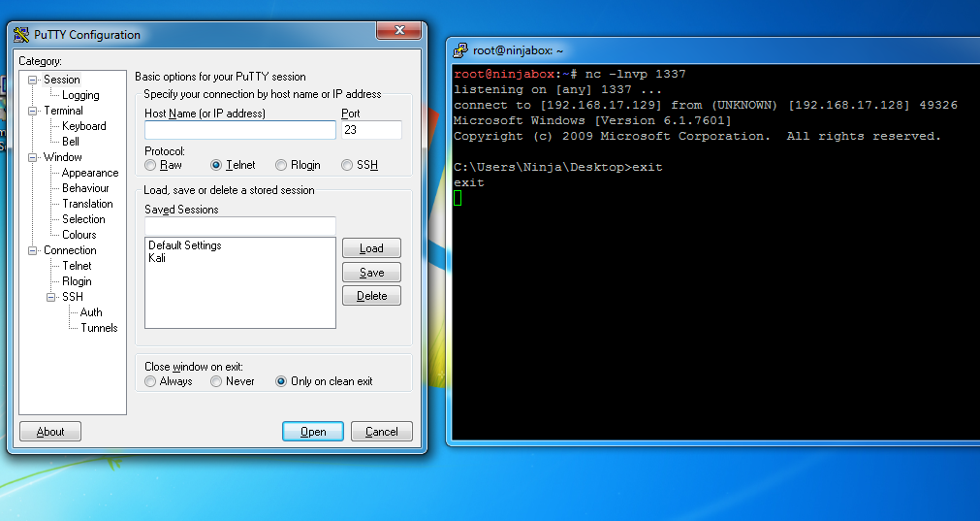
Task: Click the Cancel button
Action: coord(381,432)
